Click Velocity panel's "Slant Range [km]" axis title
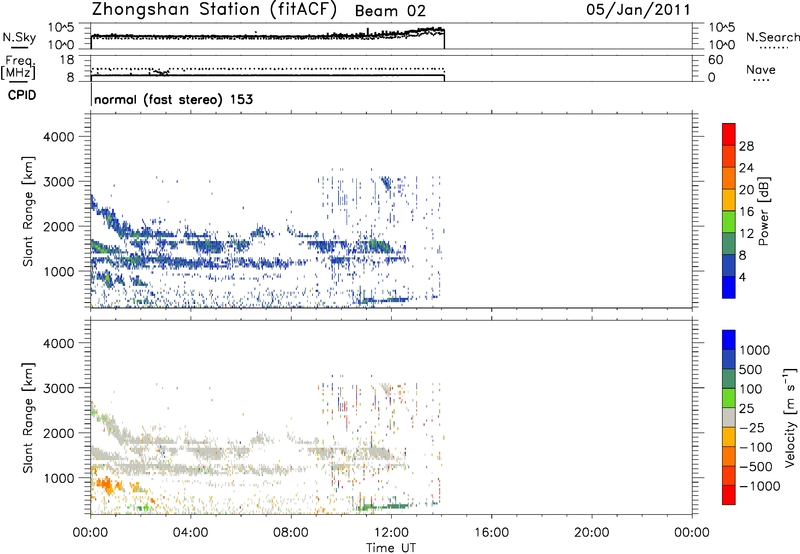 tap(28, 418)
